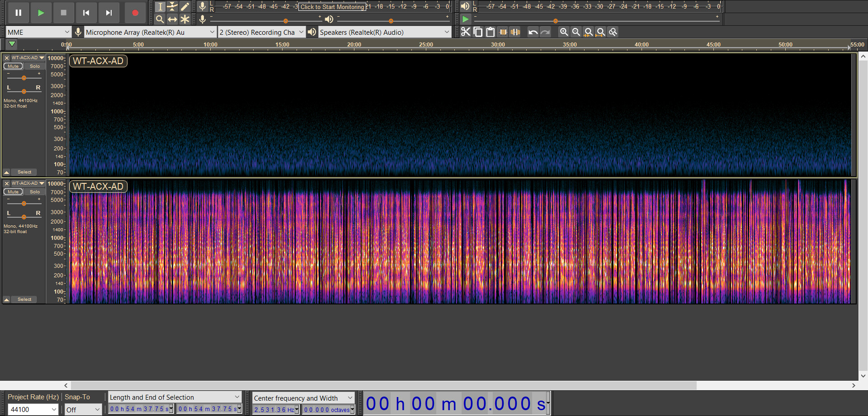Viewport: 868px width, 416px height.
Task: Skip to end of project
Action: pos(109,13)
